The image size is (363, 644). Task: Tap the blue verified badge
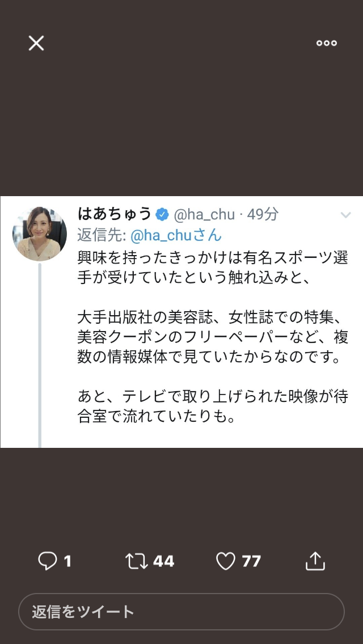click(162, 214)
